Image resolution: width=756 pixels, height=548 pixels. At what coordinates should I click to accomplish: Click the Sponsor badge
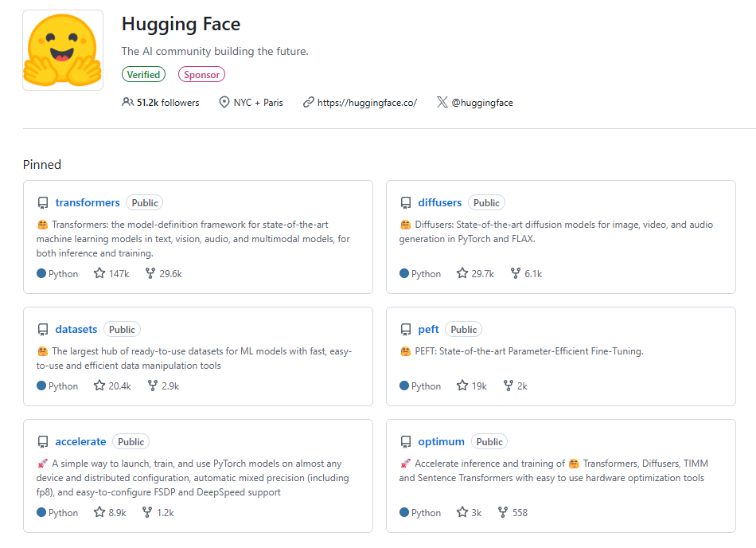(x=201, y=75)
